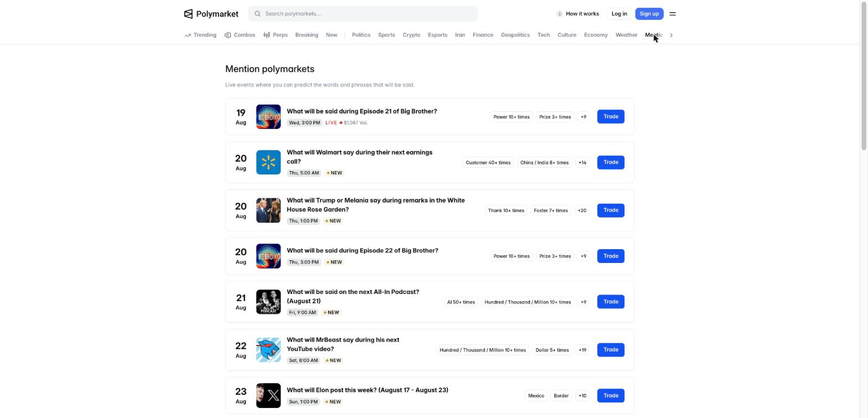The height and width of the screenshot is (418, 868).
Task: Switch to the Weather category
Action: (626, 35)
